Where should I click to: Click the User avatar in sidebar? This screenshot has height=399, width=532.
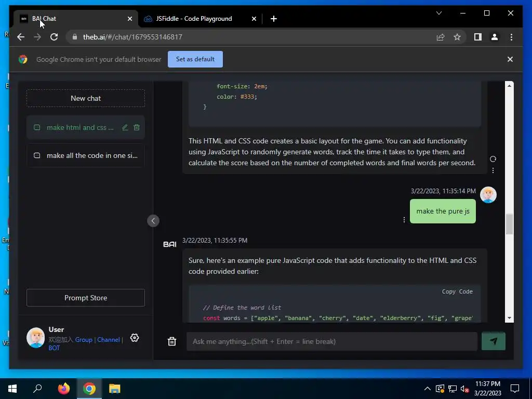(x=36, y=338)
